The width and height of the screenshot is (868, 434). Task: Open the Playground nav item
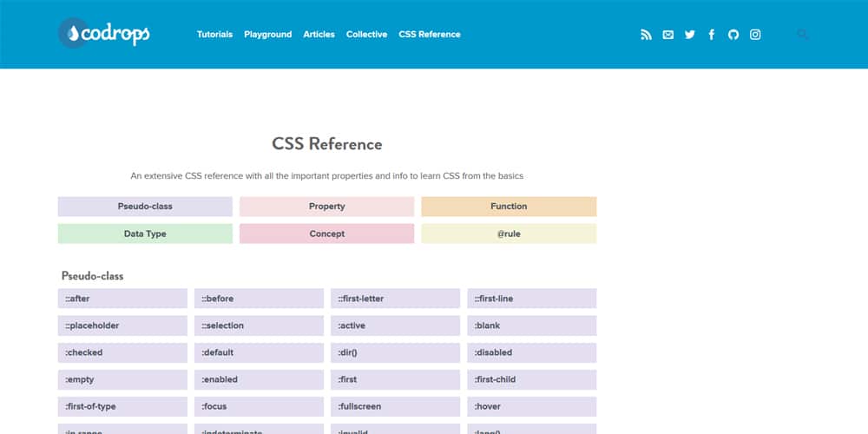coord(268,35)
